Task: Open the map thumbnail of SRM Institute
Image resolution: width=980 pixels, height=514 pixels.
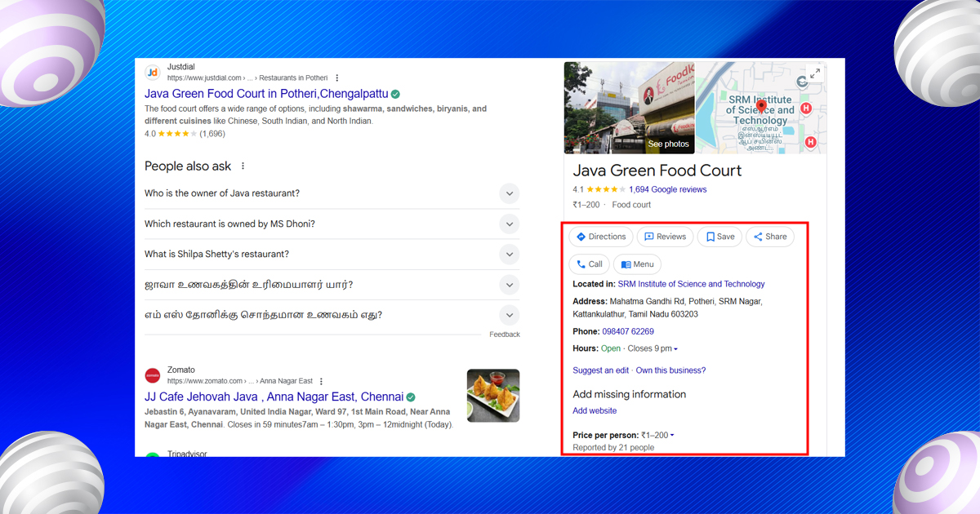Action: coord(761,108)
